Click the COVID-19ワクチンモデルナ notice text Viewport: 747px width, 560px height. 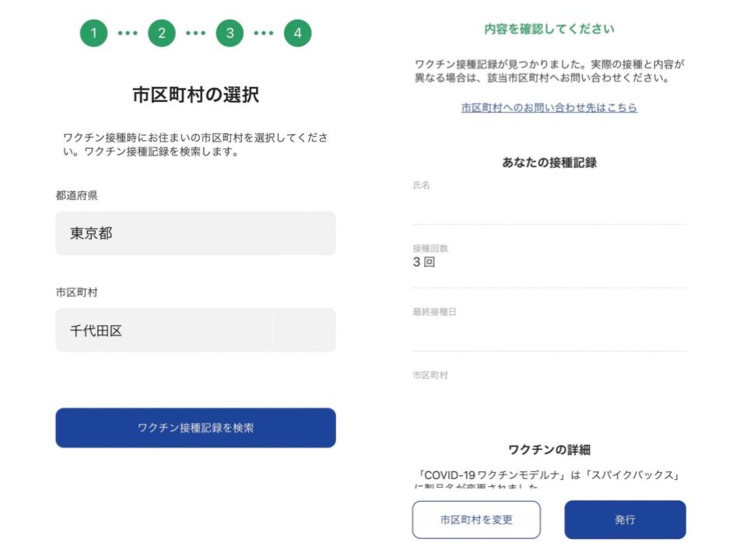tap(549, 474)
